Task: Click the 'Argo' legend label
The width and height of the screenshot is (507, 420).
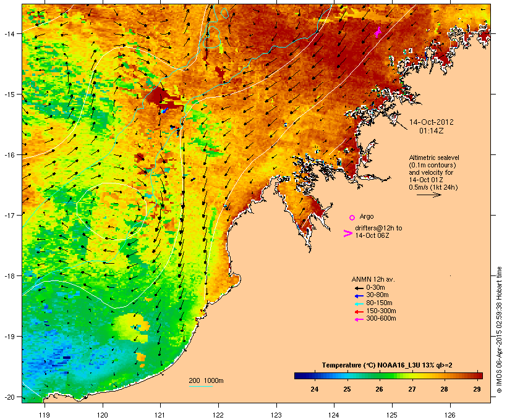Action: [367, 216]
